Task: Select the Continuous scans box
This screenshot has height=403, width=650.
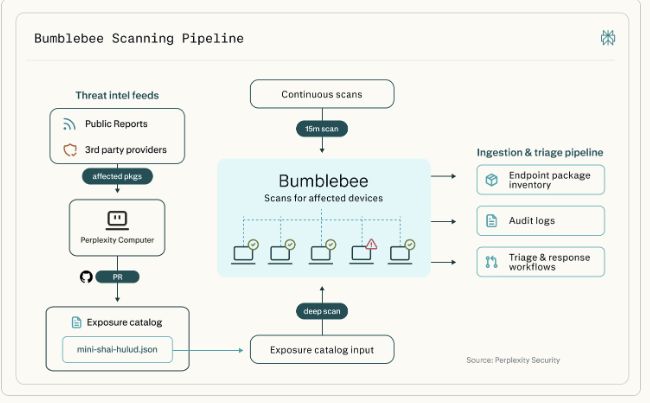Action: (x=322, y=94)
